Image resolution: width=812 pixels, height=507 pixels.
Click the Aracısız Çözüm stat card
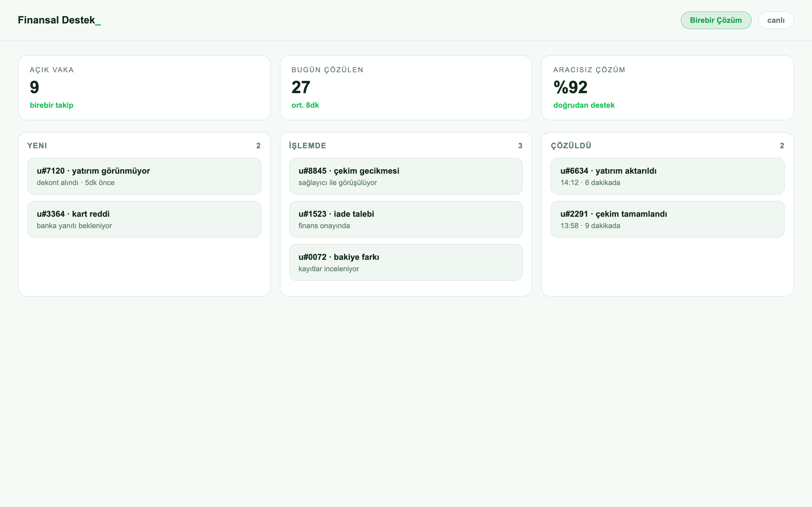tap(667, 88)
